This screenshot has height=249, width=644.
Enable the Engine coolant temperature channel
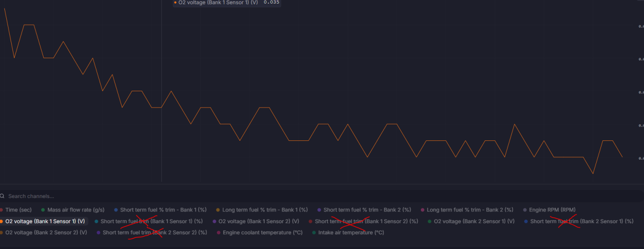(x=263, y=232)
